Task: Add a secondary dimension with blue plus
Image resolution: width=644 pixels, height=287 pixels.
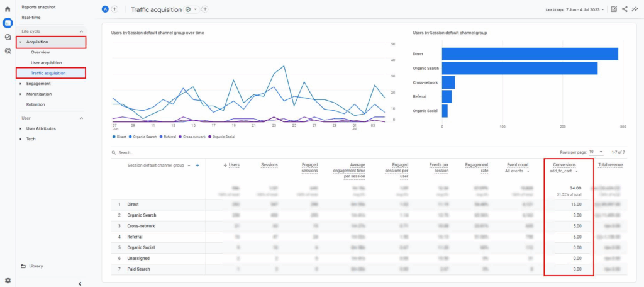Action: [x=197, y=166]
